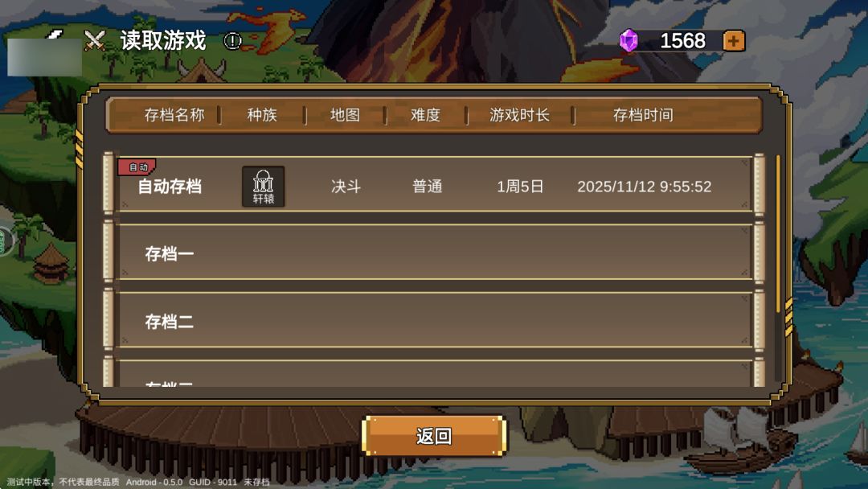The width and height of the screenshot is (868, 489).
Task: Click the 存档名称 column header
Action: point(174,115)
